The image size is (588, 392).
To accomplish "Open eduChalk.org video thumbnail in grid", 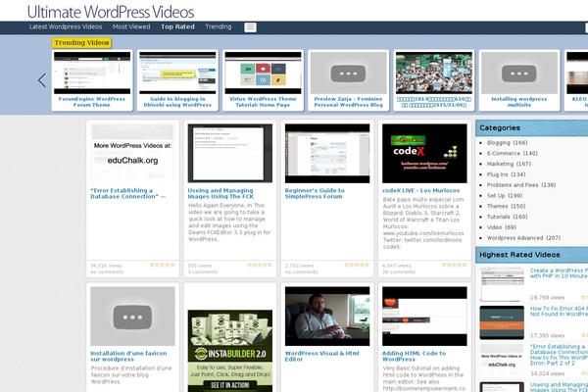I will (x=132, y=154).
